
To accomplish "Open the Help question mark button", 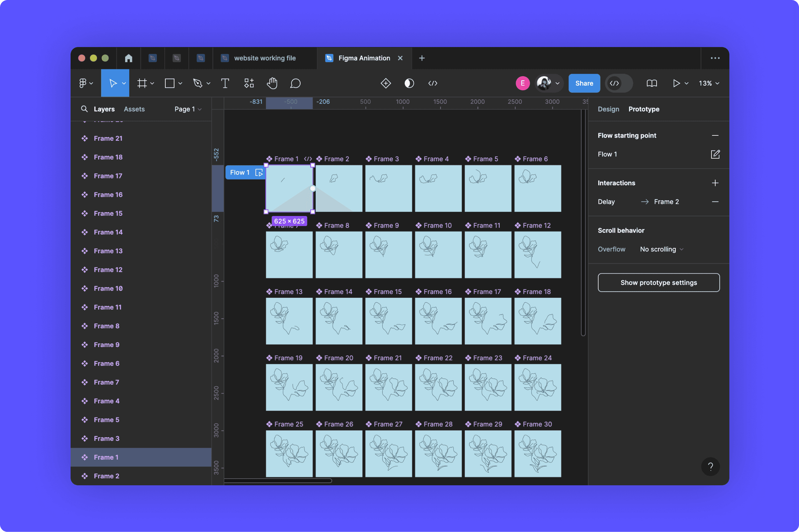I will click(711, 466).
